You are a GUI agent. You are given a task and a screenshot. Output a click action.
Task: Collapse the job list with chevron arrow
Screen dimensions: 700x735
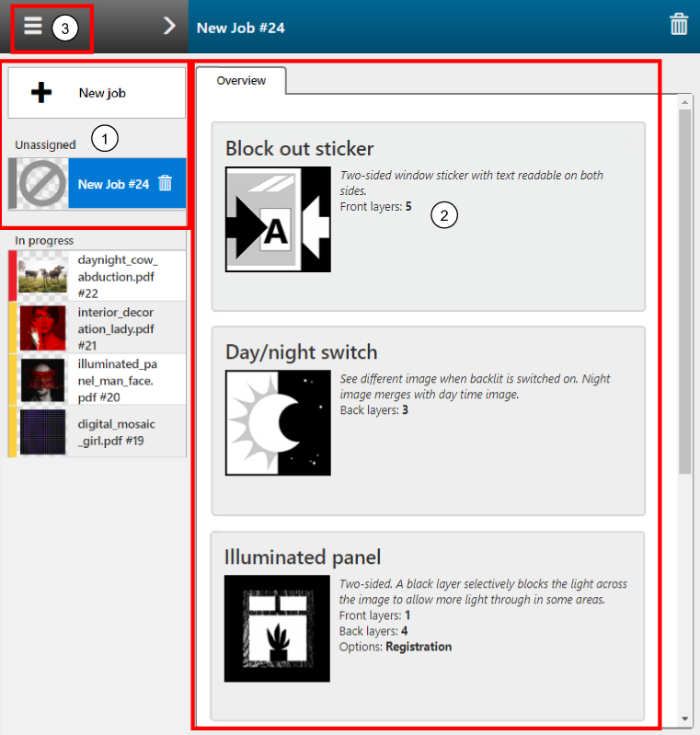click(x=169, y=26)
